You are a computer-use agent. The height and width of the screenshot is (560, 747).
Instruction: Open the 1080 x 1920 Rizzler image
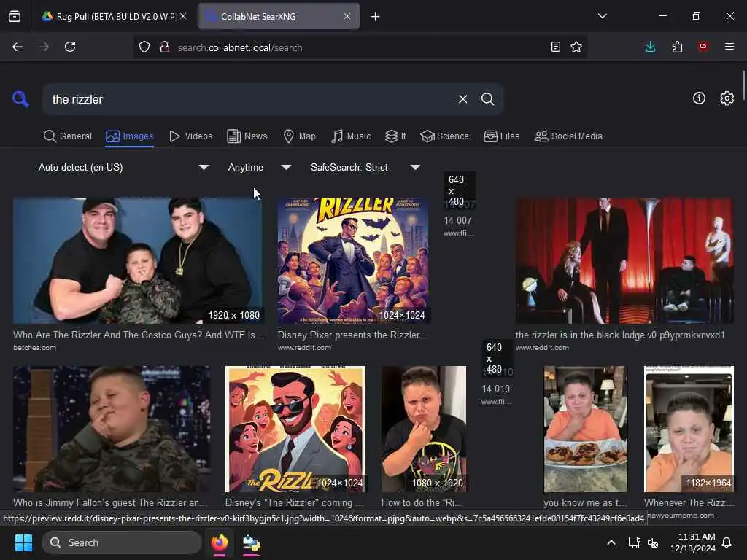pyautogui.click(x=424, y=429)
